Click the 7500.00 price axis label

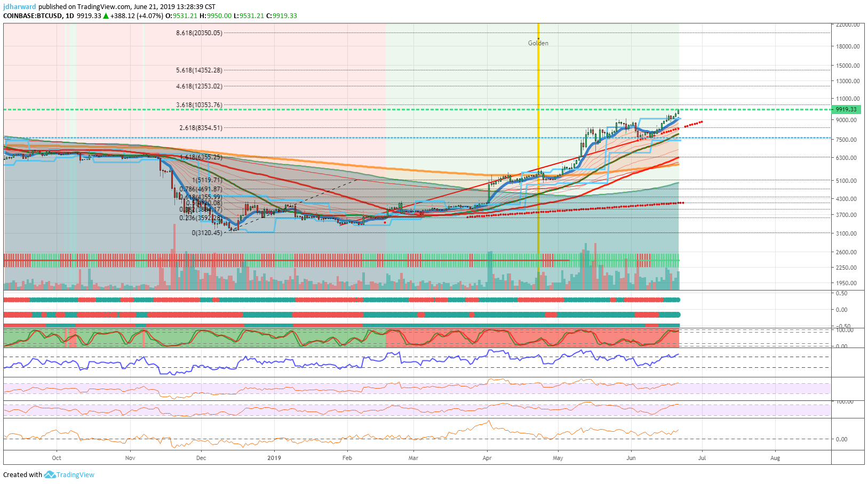point(846,140)
